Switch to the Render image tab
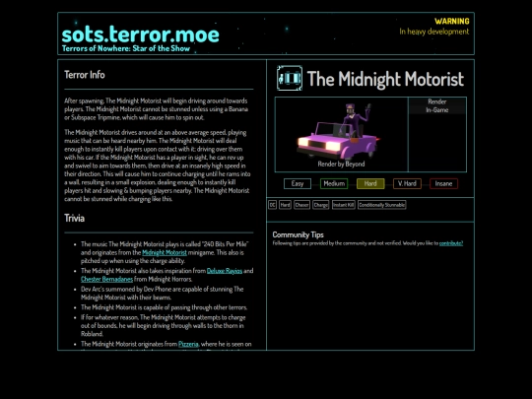Screen dimensions: 532x399 [437, 101]
